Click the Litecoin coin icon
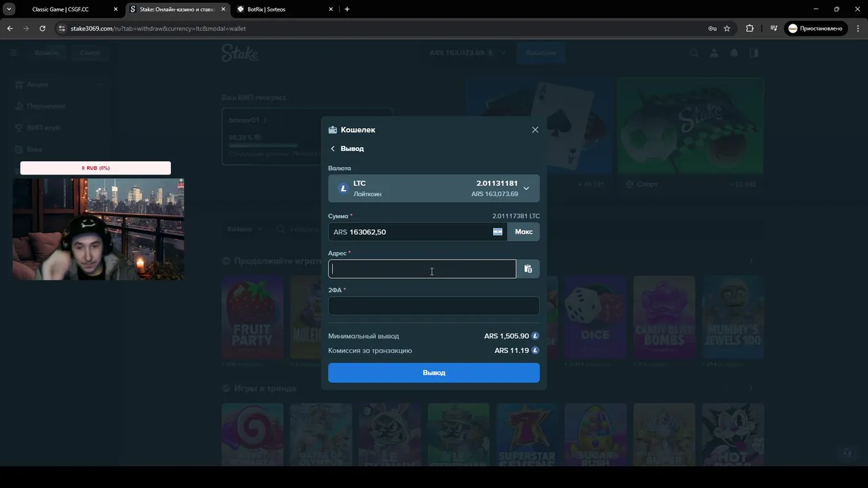This screenshot has width=868, height=488. [343, 188]
